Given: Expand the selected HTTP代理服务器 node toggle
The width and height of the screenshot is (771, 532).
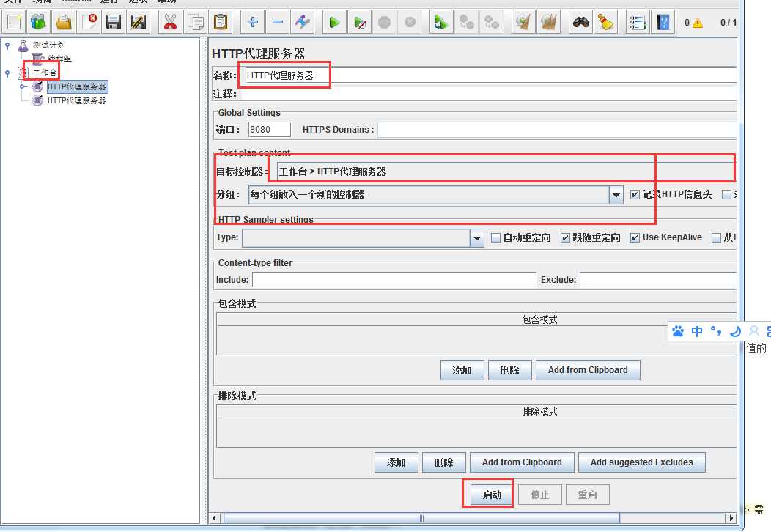Looking at the screenshot, I should point(23,86).
